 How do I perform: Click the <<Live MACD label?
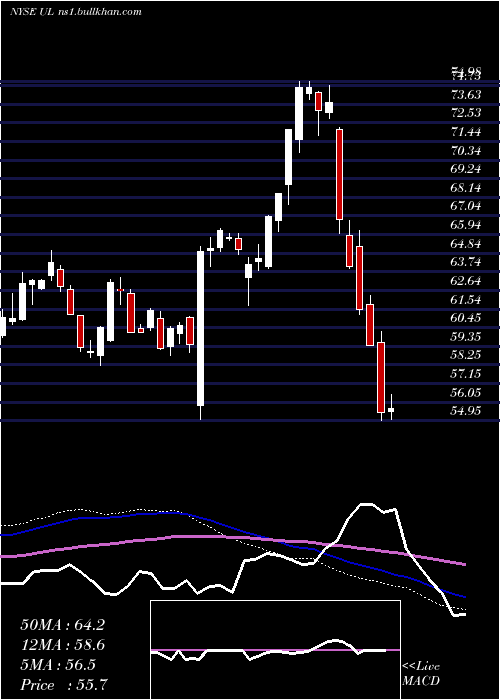pos(421,674)
